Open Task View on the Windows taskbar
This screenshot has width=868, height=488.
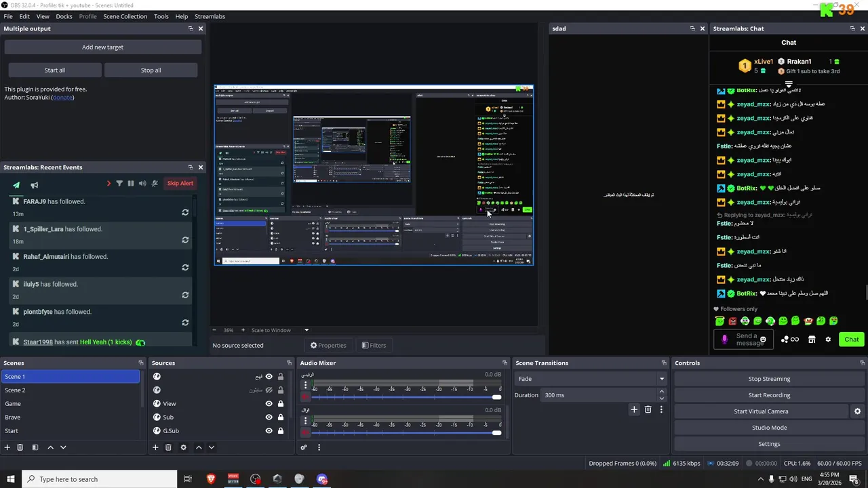click(188, 479)
